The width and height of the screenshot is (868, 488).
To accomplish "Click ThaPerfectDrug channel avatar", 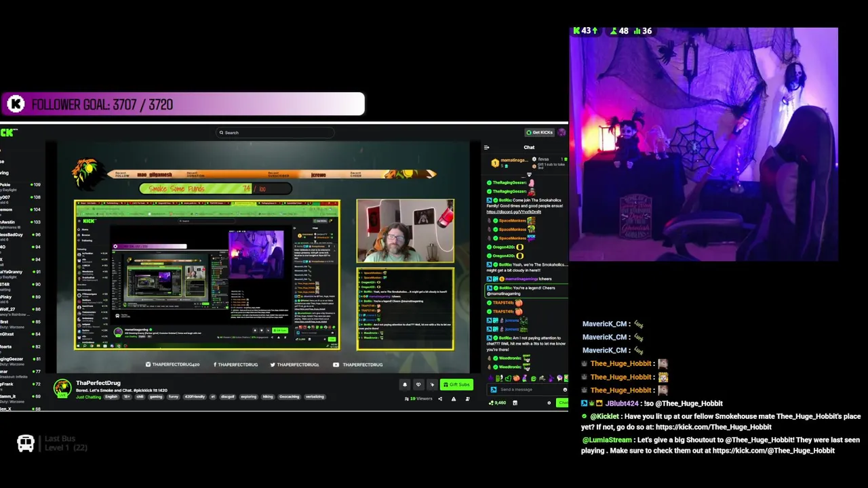I will pos(62,388).
